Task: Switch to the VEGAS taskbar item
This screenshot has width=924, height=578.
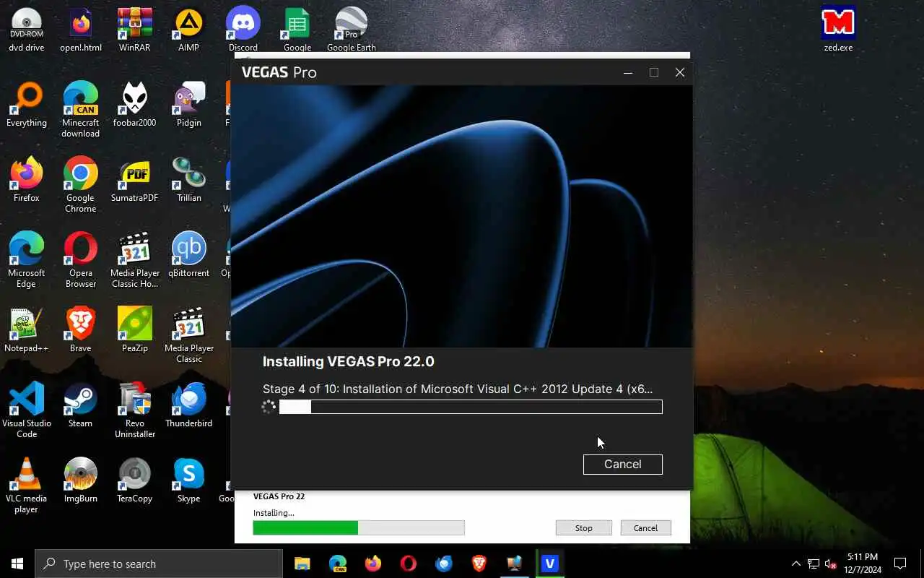Action: 550,564
